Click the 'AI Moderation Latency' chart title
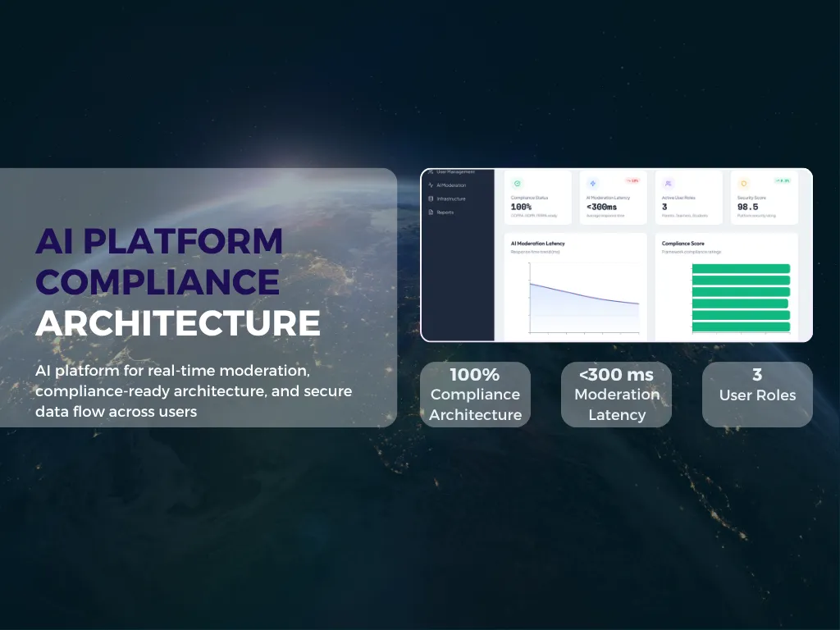 538,243
